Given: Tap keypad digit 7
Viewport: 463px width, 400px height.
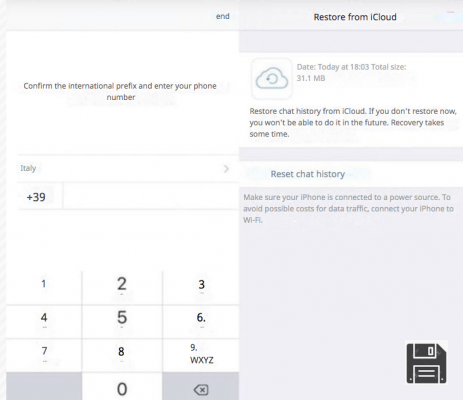Looking at the screenshot, I should click(44, 355).
